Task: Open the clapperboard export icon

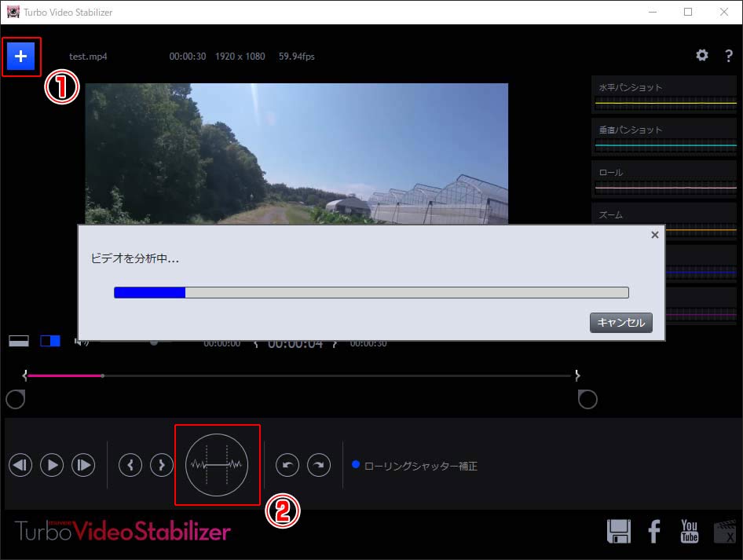Action: point(726,531)
